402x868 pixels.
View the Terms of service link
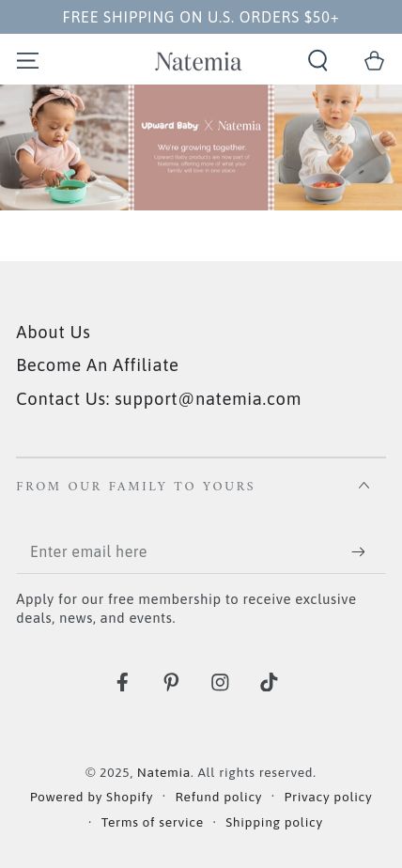[x=152, y=823]
